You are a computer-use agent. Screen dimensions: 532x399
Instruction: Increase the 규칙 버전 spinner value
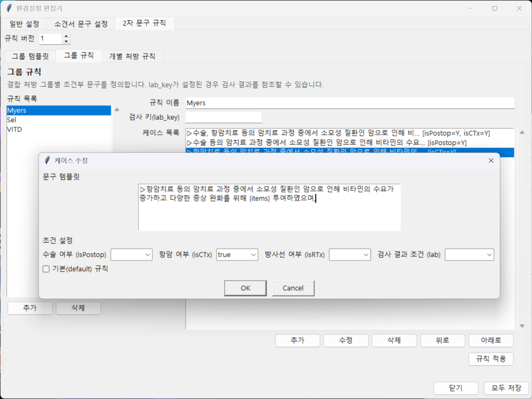66,36
